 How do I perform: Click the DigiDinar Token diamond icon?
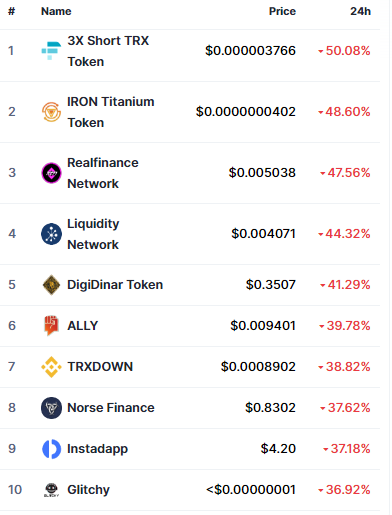coord(51,285)
